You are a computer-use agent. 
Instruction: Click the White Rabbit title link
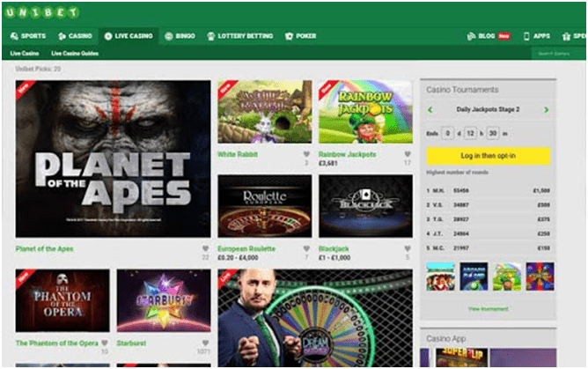coord(238,154)
